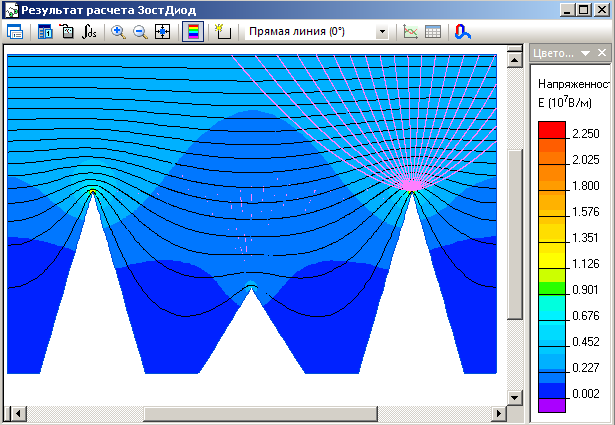Click the 1.351 legend value
615x425 pixels.
(x=586, y=238)
